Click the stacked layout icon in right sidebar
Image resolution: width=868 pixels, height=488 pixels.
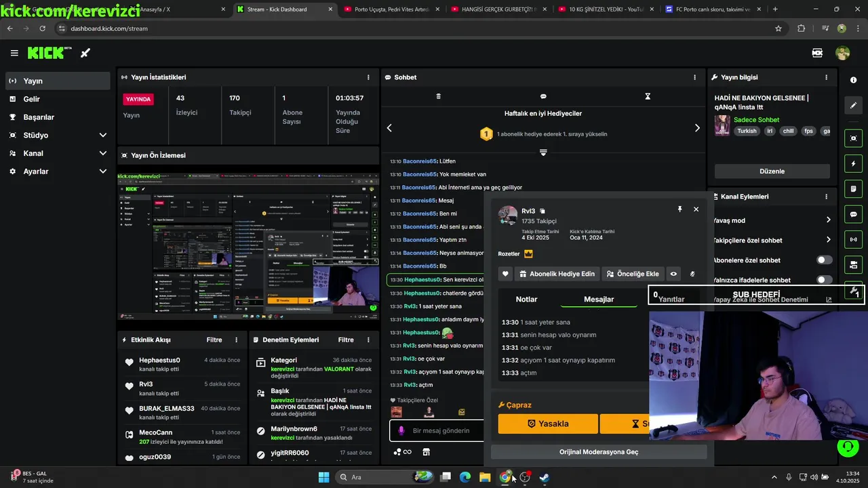point(853,264)
